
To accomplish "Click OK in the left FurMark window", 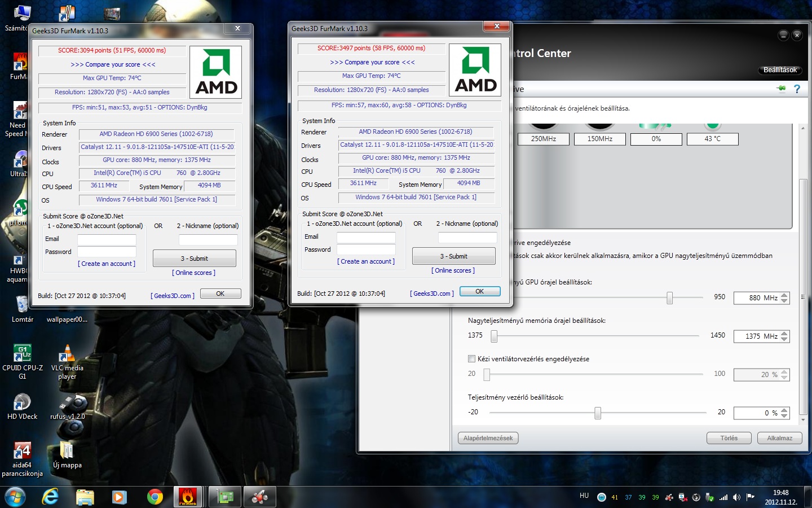I will coord(220,294).
